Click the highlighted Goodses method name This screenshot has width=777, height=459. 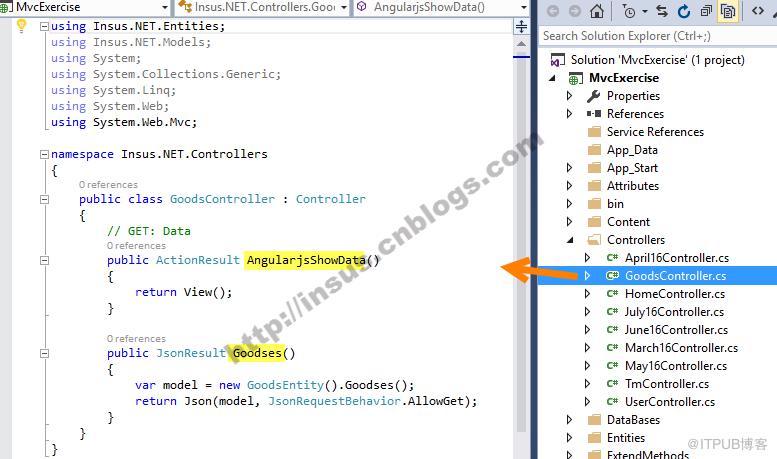pos(257,353)
